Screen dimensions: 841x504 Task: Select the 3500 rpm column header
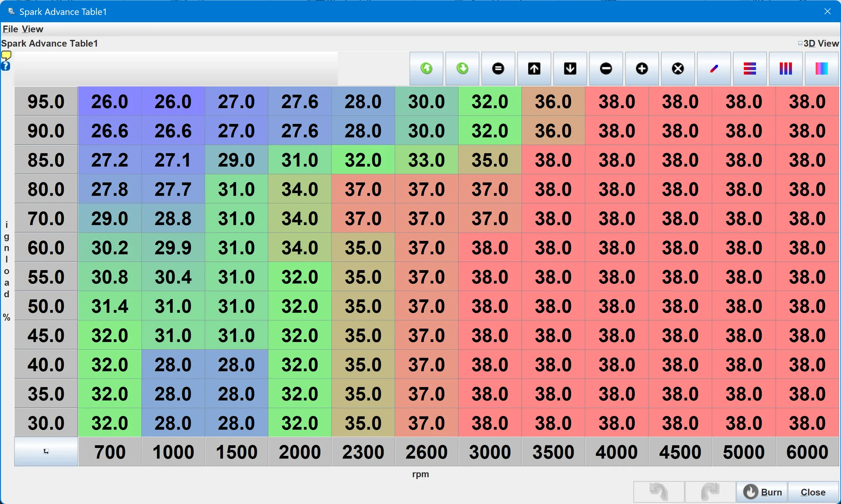point(553,451)
